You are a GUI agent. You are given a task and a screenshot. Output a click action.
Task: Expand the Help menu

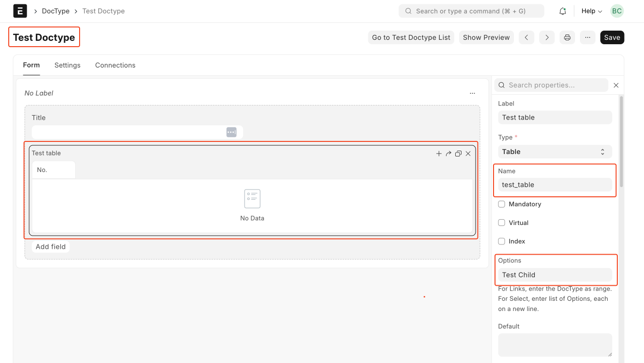[592, 11]
